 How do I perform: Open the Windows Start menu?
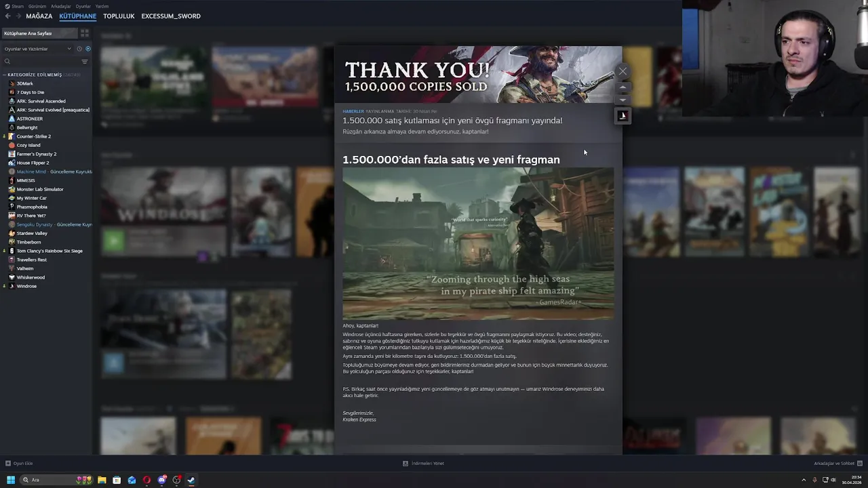click(11, 480)
